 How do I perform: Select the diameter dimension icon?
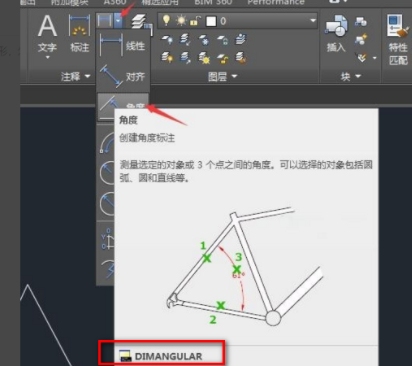pyautogui.click(x=107, y=203)
